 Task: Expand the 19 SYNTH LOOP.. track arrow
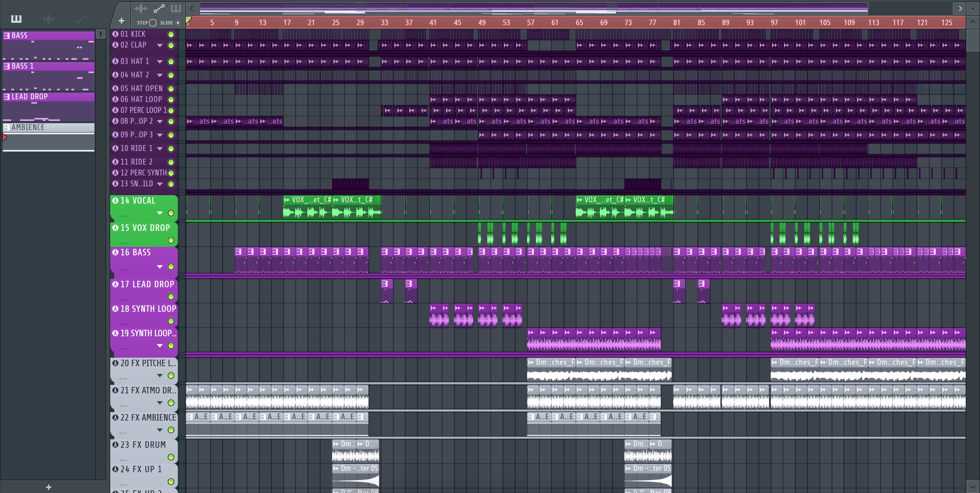[x=160, y=345]
